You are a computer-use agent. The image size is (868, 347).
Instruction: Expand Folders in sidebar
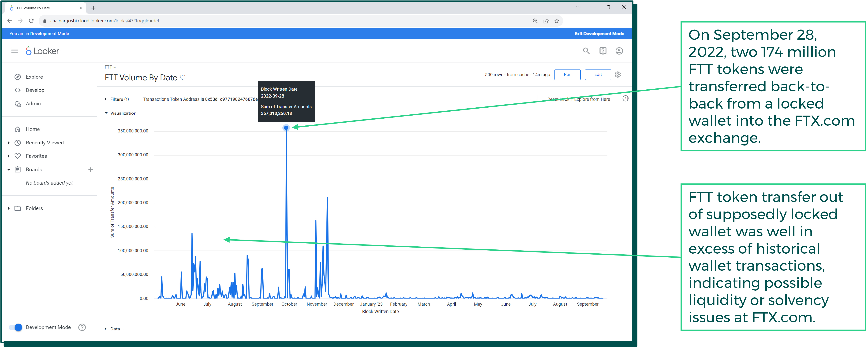pos(9,208)
